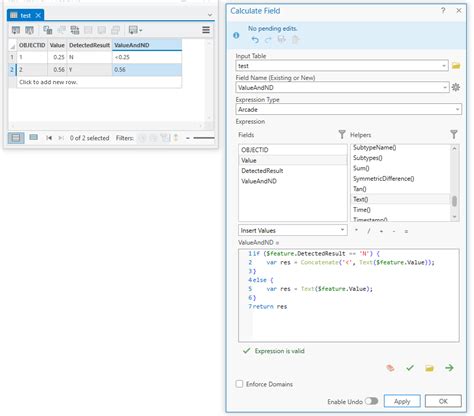Click the Save edits icon in dialog banner

point(282,40)
